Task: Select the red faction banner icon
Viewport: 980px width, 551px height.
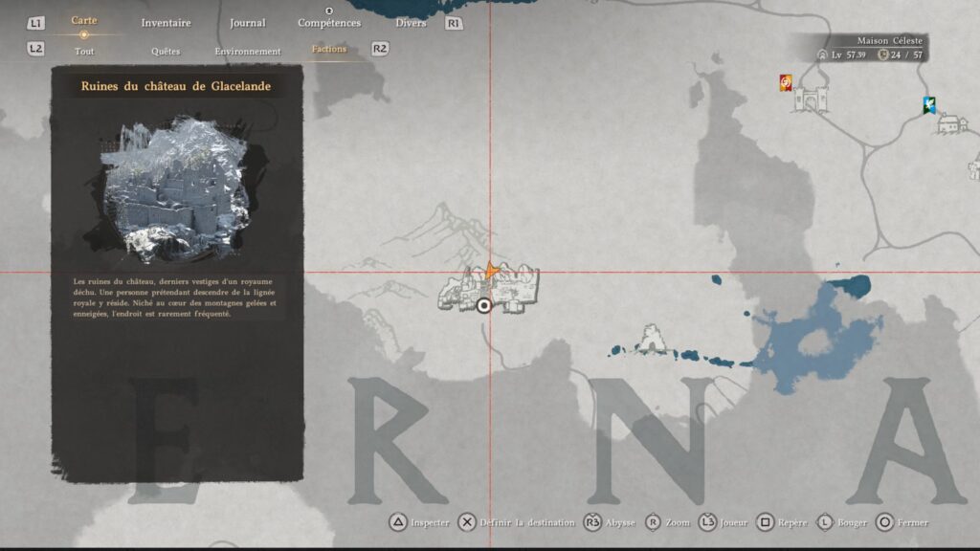Action: click(786, 82)
